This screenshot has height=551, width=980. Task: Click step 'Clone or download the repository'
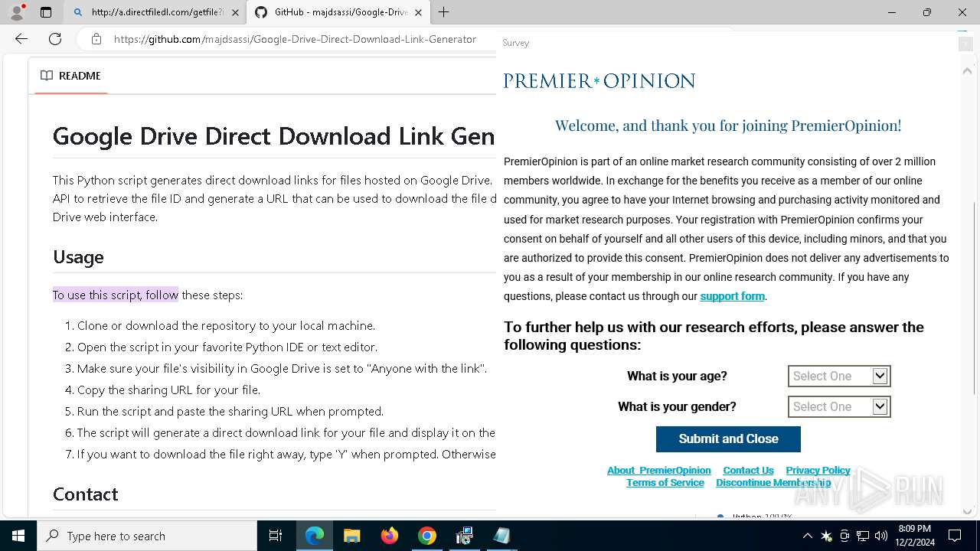[226, 325]
